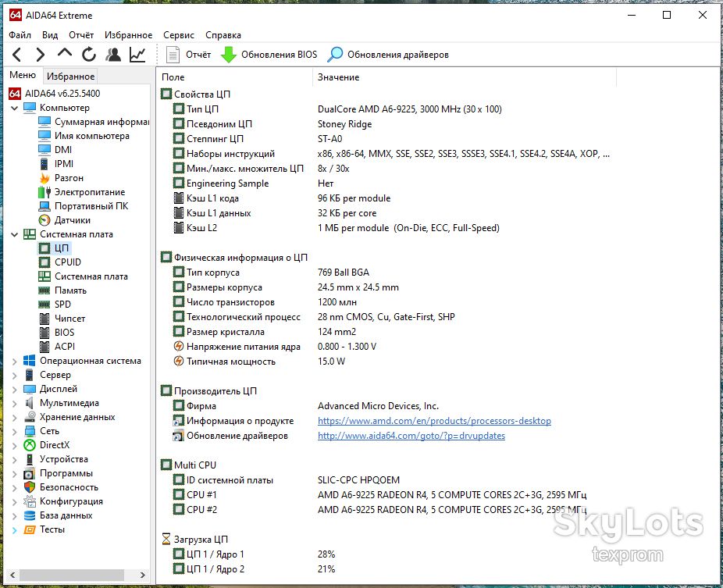This screenshot has width=723, height=588.
Task: Open the Отчёт menu in the menu bar
Action: [x=81, y=35]
